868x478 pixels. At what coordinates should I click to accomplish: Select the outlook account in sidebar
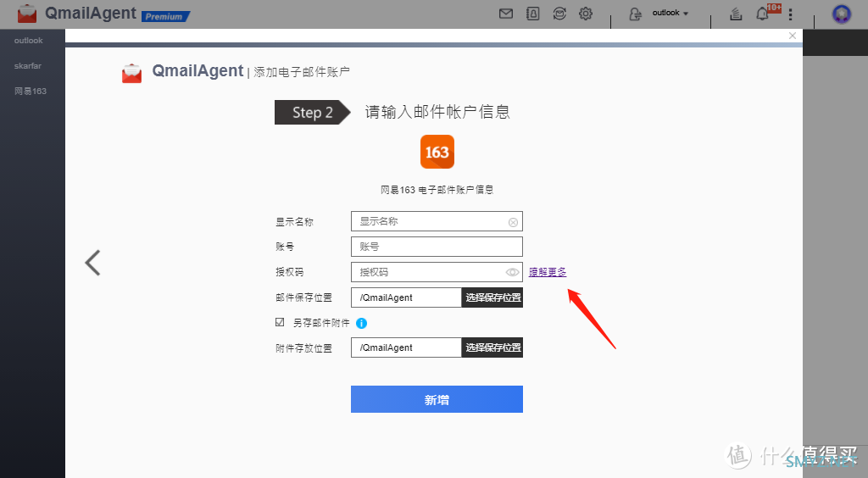tap(28, 41)
